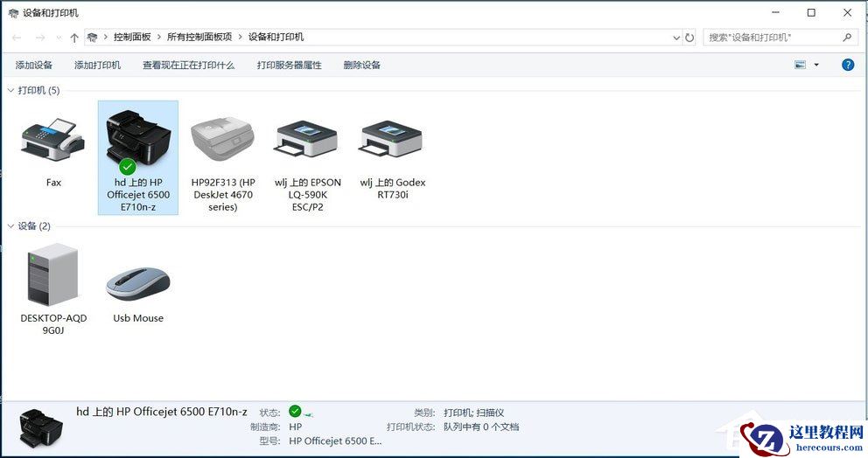Collapse the 打印机 (5) group
Image resolution: width=868 pixels, height=458 pixels.
point(10,90)
